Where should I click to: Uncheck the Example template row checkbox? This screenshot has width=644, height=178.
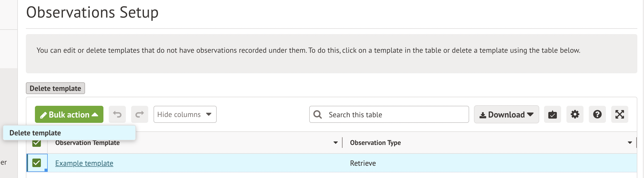pos(37,163)
